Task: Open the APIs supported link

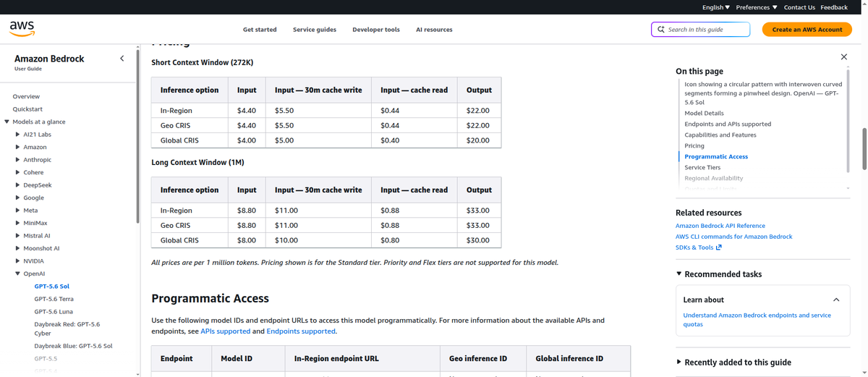Action: coord(226,331)
